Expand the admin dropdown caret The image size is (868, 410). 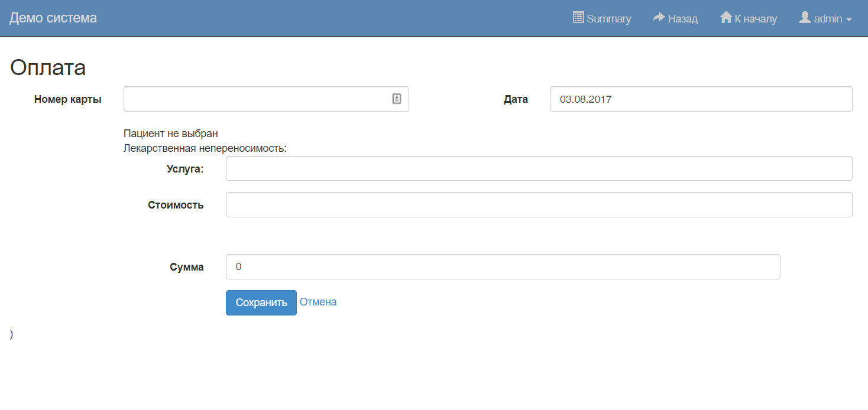[x=849, y=19]
